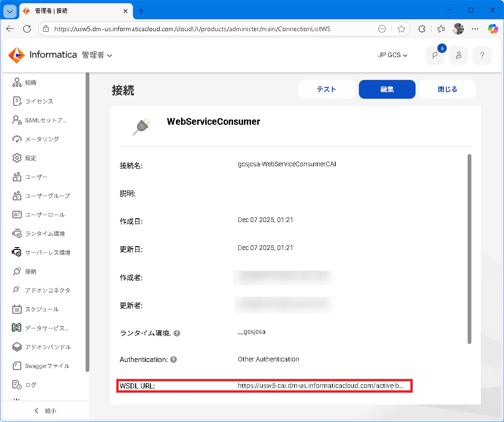The height and width of the screenshot is (422, 504).
Task: Open browser extensions puzzle icon
Action: pyautogui.click(x=422, y=29)
